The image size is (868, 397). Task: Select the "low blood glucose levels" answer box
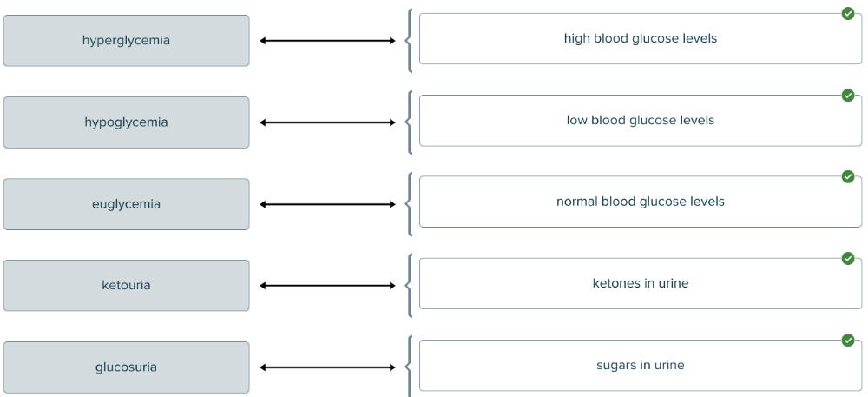point(640,121)
